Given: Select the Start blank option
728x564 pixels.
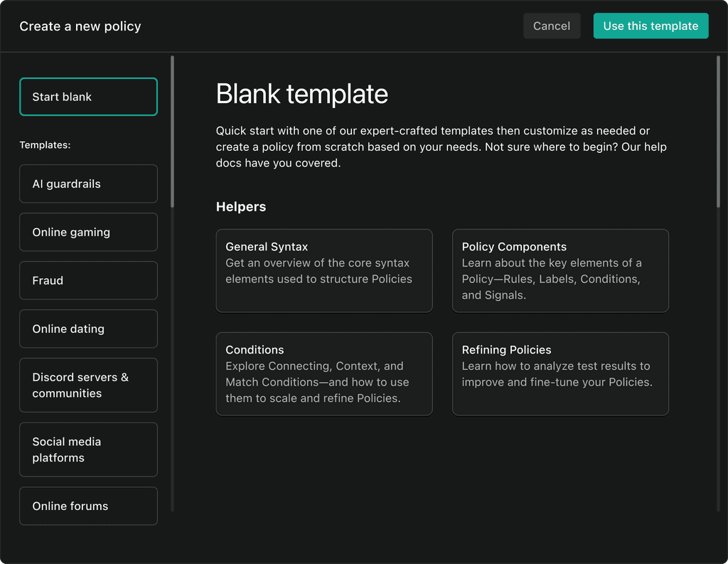Looking at the screenshot, I should pyautogui.click(x=88, y=97).
